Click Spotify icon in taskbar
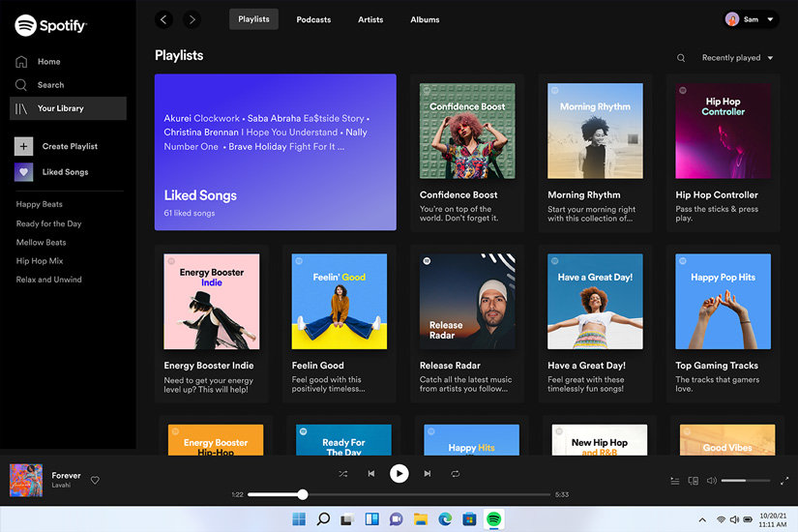The height and width of the screenshot is (532, 798). coord(493,519)
